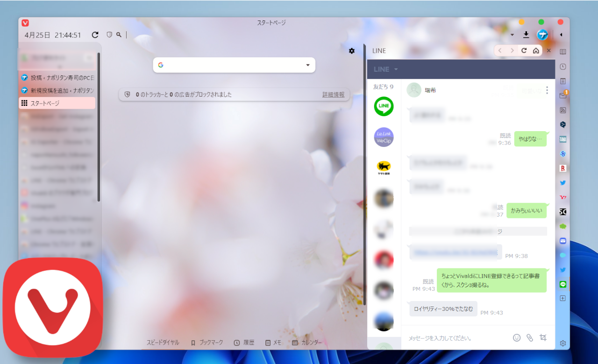Go forward in the LINE web panel
Screen dimensions: 598x364
click(512, 50)
